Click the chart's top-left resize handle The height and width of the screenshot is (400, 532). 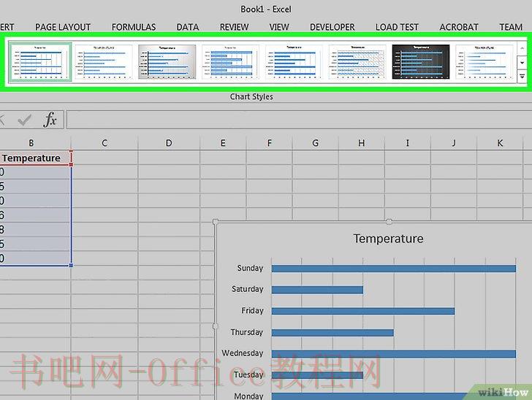click(x=215, y=222)
